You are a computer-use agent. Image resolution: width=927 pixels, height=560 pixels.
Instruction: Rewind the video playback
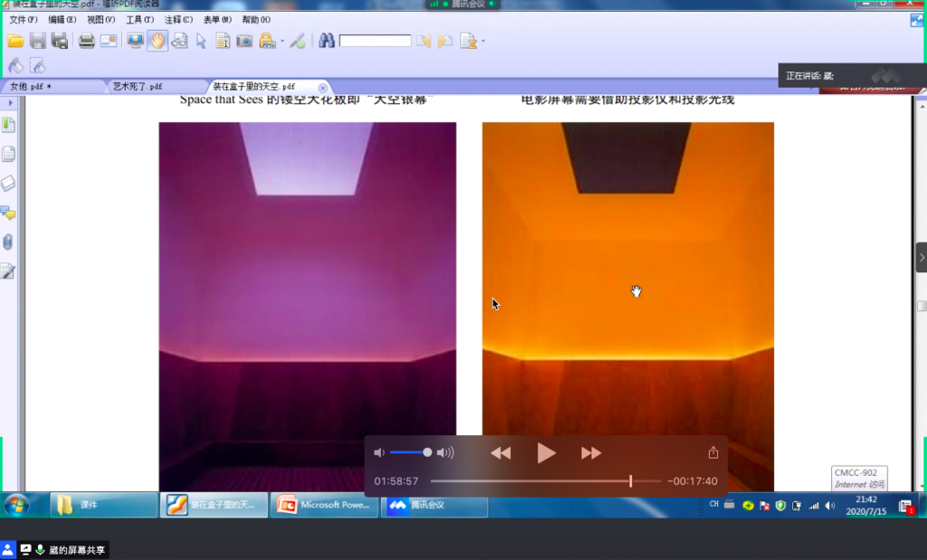pos(501,453)
